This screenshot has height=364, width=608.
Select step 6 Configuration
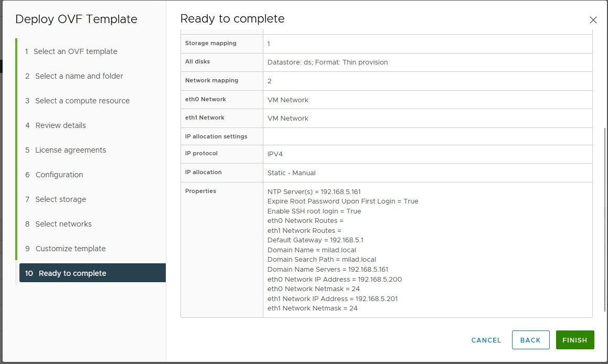coord(54,175)
